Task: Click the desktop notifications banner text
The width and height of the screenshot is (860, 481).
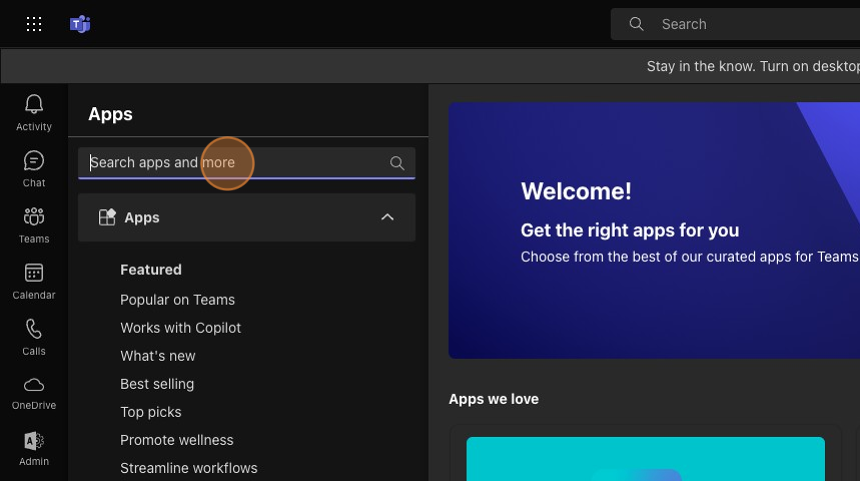Action: tap(753, 66)
